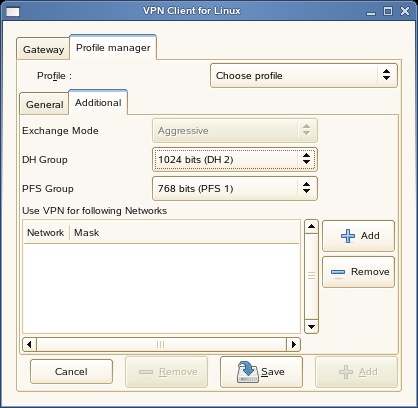Click the horizontal scrollbar thumb
This screenshot has height=408, width=418.
161,344
